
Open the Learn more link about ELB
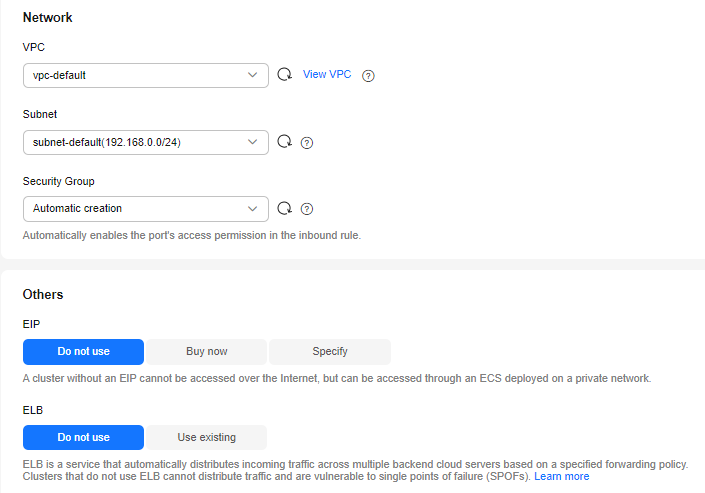click(x=561, y=477)
